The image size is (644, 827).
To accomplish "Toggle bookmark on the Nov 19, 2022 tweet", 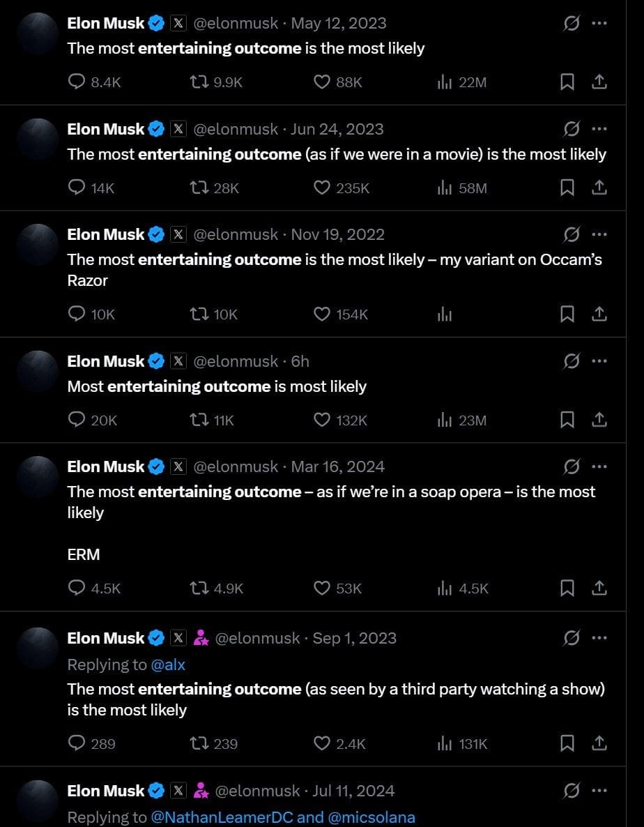I will point(567,314).
